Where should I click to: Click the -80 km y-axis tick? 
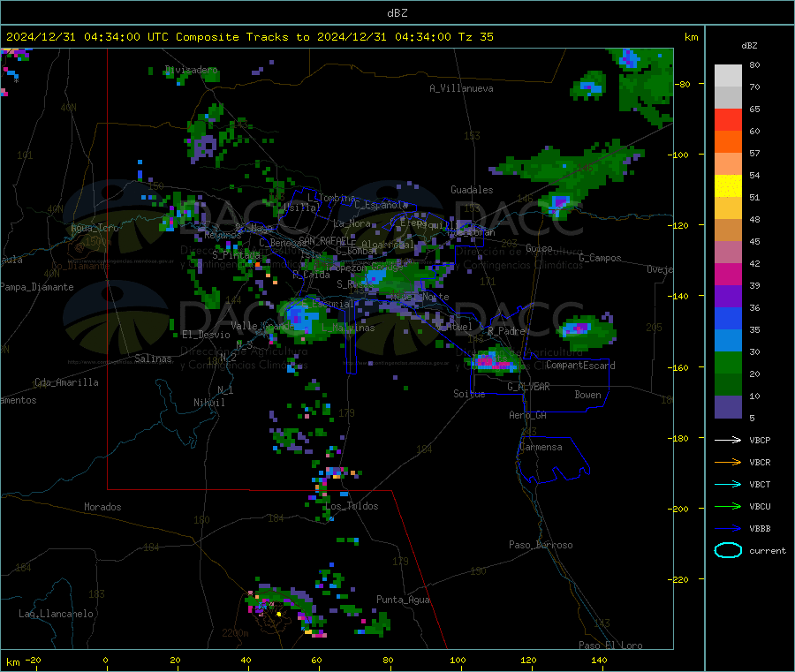point(683,84)
